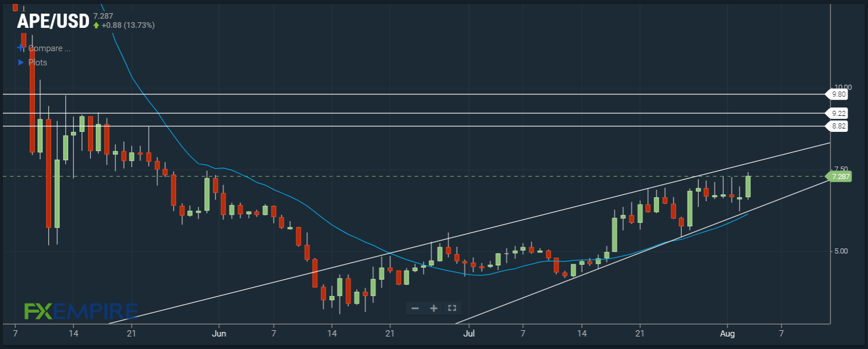
Task: Click the +0.88 (13.73%) change text
Action: point(128,25)
